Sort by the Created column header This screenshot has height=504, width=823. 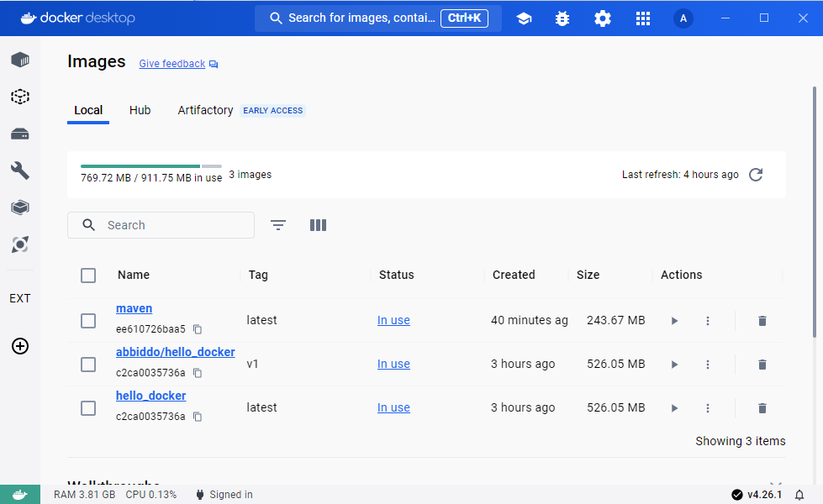pos(514,275)
